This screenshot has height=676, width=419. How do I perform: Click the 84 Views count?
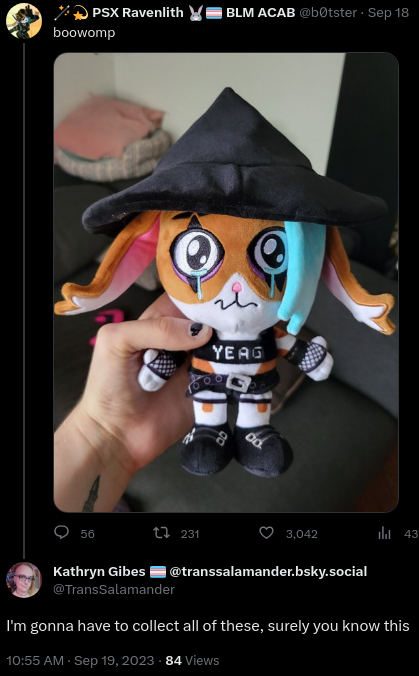tap(192, 660)
